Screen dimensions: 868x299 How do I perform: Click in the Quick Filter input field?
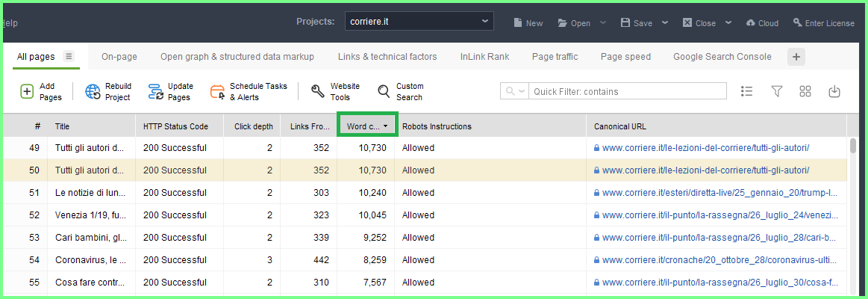[628, 91]
